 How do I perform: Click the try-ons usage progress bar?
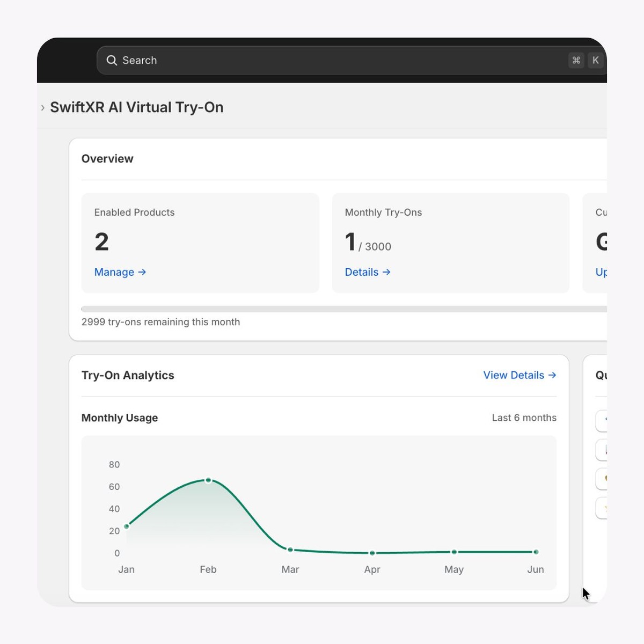(x=344, y=309)
